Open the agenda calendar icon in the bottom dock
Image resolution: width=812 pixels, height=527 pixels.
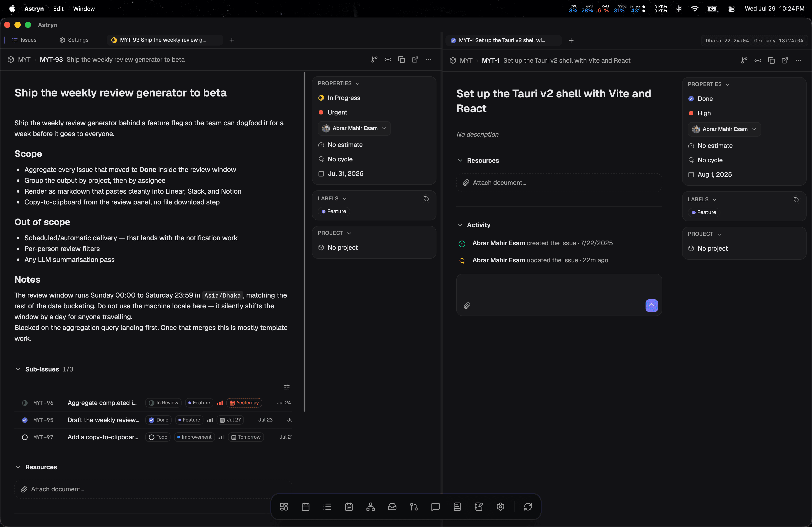pos(349,506)
